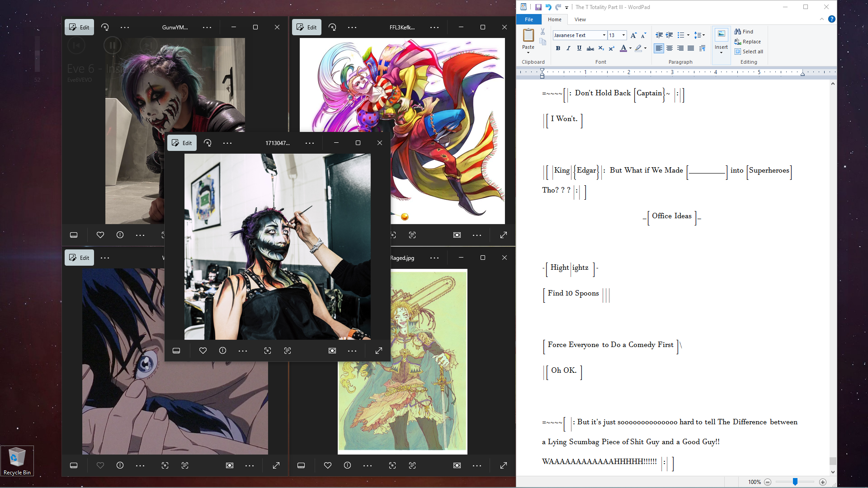The width and height of the screenshot is (868, 488).
Task: Grow font size with larger A icon
Action: (633, 35)
